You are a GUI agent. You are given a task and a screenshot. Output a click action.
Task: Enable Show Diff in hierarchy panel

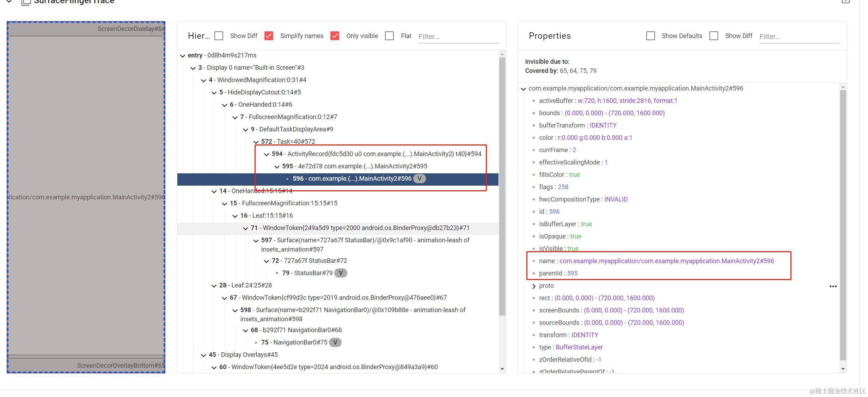pyautogui.click(x=219, y=36)
